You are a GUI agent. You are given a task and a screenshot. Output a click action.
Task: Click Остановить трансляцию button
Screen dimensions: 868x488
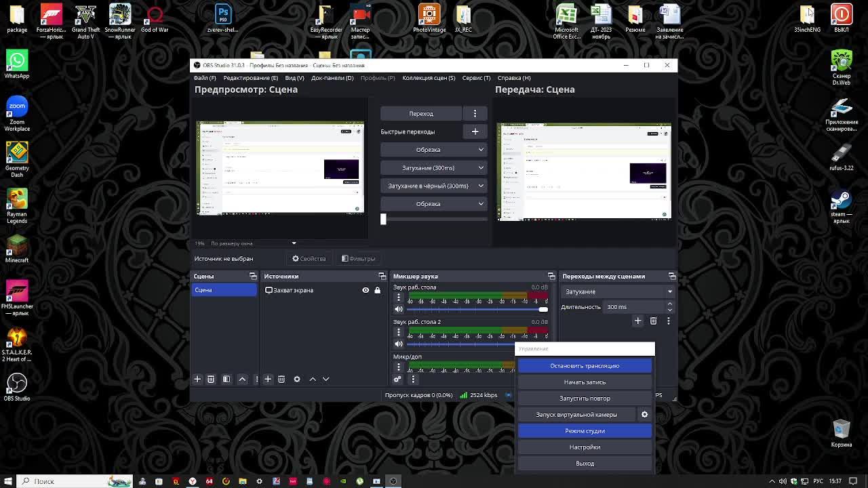(585, 365)
